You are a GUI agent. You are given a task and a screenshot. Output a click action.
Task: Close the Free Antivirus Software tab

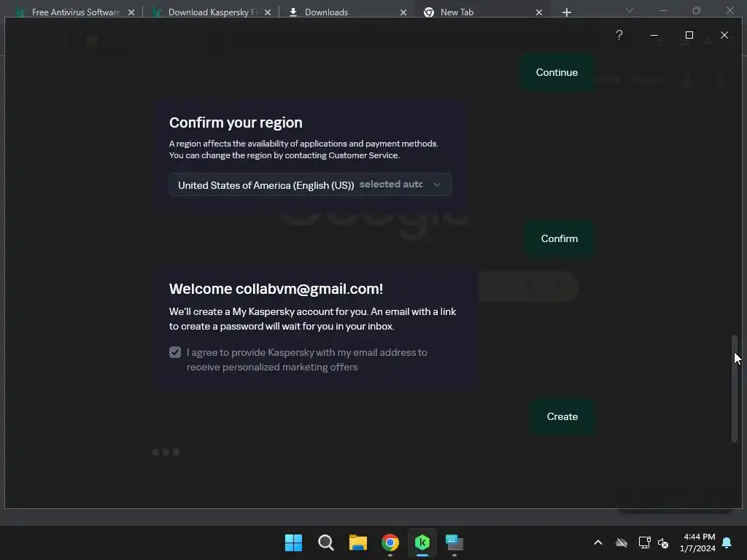point(131,12)
